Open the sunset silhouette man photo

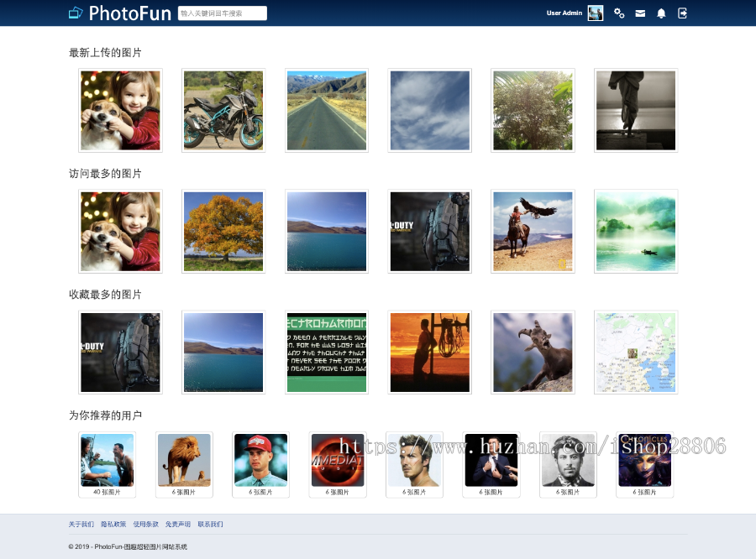click(x=429, y=353)
